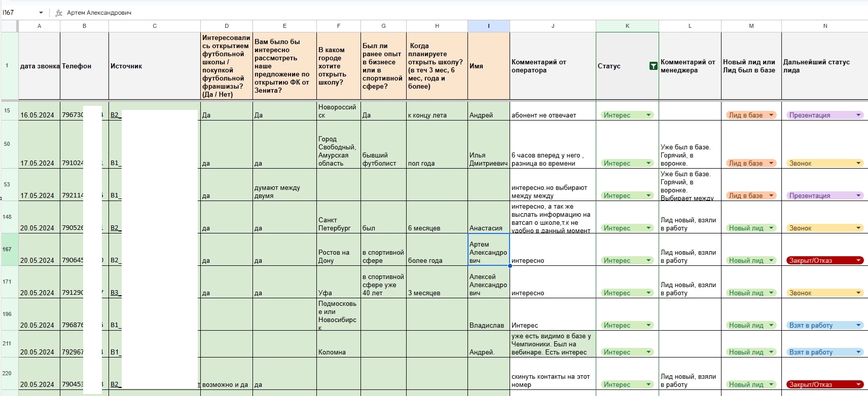Image resolution: width=868 pixels, height=396 pixels.
Task: Open Закрыт/Отказ dropdown in row 167
Action: tap(858, 261)
